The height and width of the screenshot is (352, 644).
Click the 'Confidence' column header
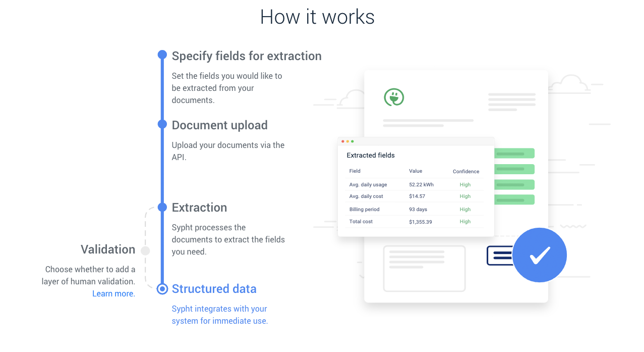click(466, 172)
